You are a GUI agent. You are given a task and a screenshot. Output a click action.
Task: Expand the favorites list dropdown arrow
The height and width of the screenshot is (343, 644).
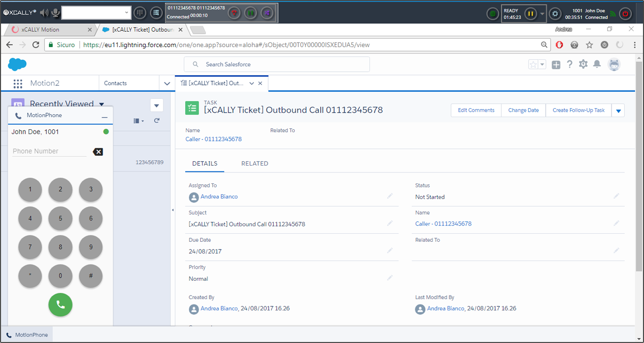click(542, 65)
